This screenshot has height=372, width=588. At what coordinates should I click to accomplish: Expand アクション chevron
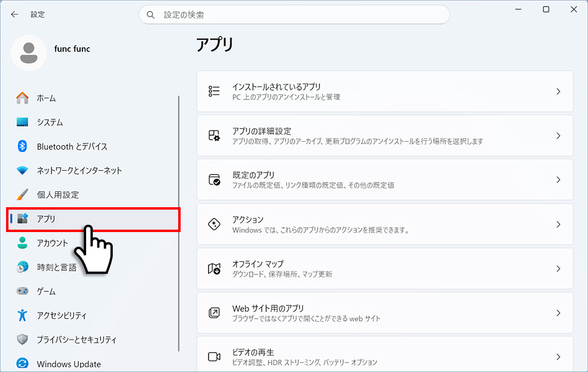tap(558, 224)
